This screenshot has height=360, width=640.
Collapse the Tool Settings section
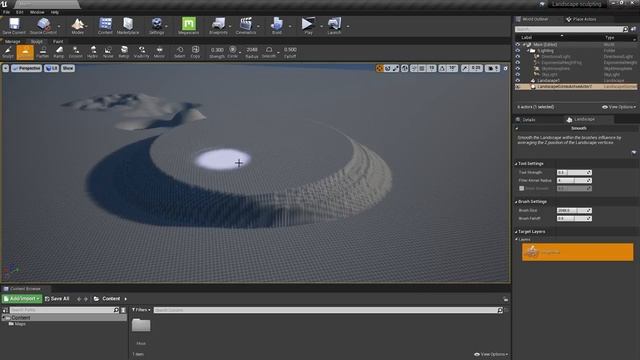click(516, 164)
